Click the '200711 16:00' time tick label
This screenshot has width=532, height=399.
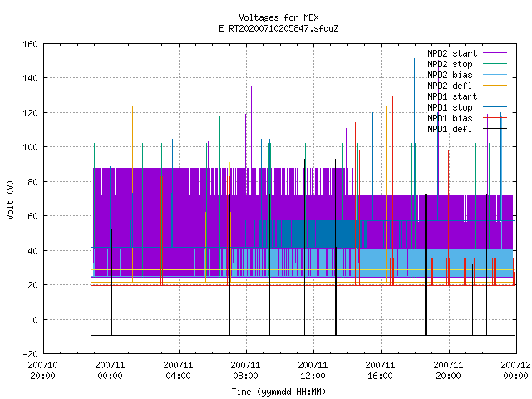click(x=381, y=370)
